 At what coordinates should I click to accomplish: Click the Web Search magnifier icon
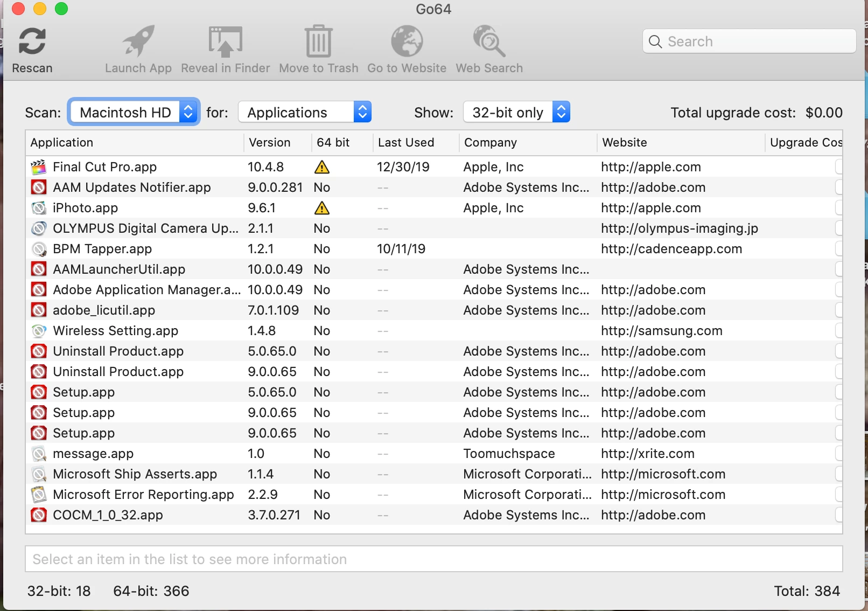tap(489, 41)
